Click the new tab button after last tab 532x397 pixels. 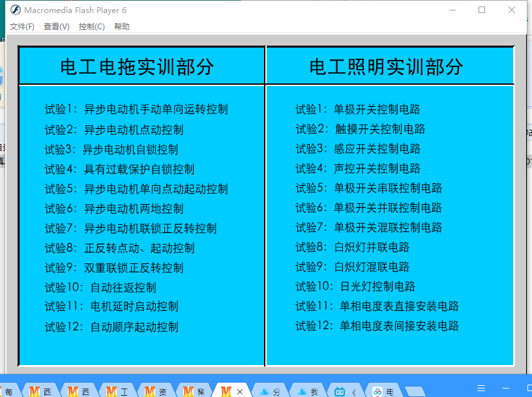pyautogui.click(x=413, y=391)
